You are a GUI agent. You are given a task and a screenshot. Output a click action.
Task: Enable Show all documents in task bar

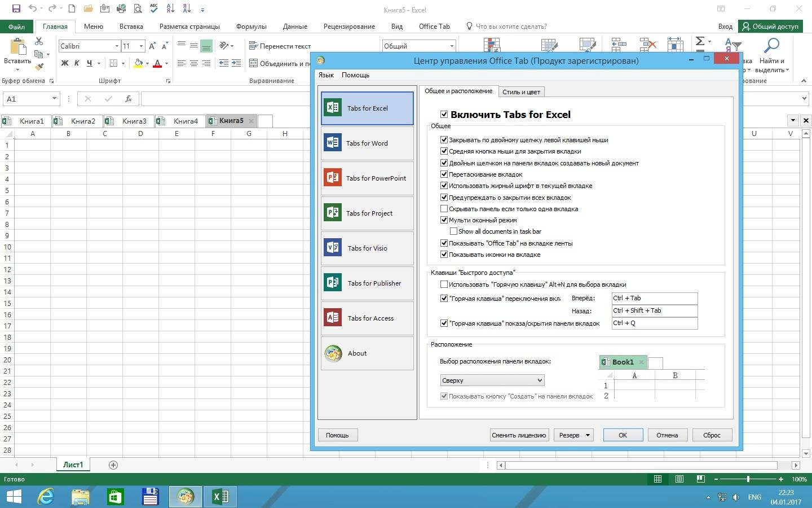click(453, 231)
